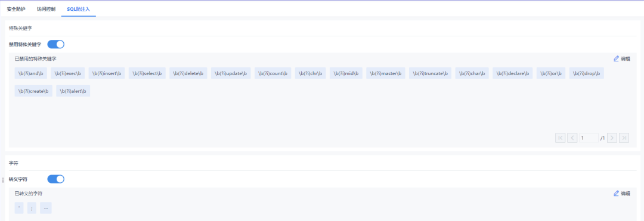Go to last page of keyword list
644x221 pixels.
(624, 138)
